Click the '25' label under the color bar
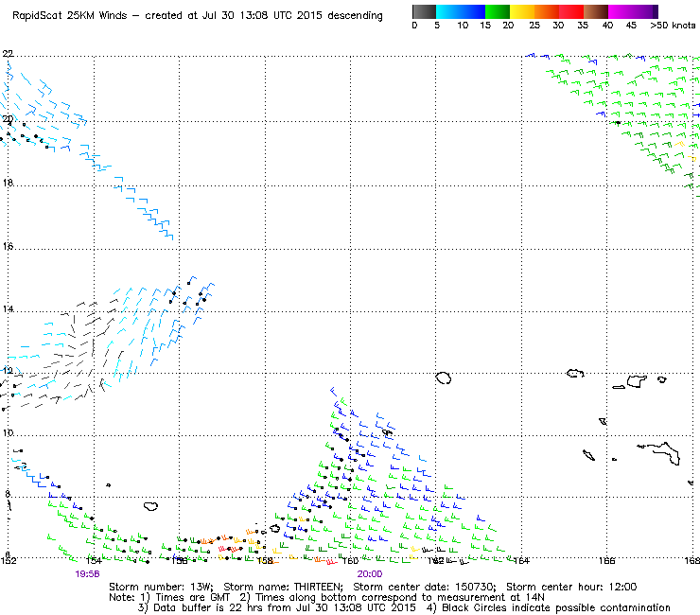The image size is (700, 615). (x=534, y=26)
